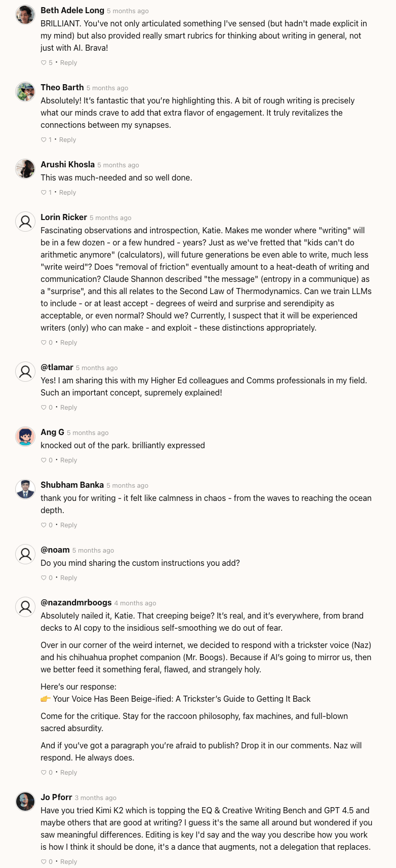Image resolution: width=396 pixels, height=868 pixels.
Task: Open @nazandmrboogs profile name link
Action: [76, 602]
